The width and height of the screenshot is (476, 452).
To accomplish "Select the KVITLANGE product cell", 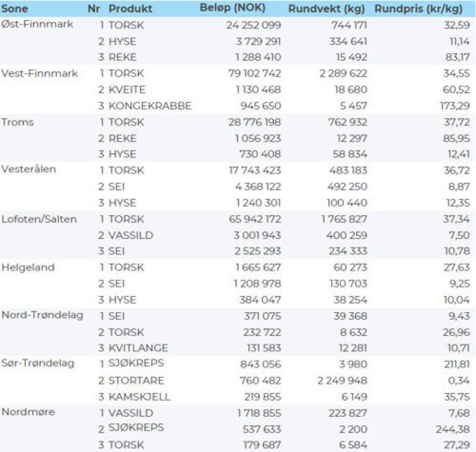I will (x=138, y=348).
